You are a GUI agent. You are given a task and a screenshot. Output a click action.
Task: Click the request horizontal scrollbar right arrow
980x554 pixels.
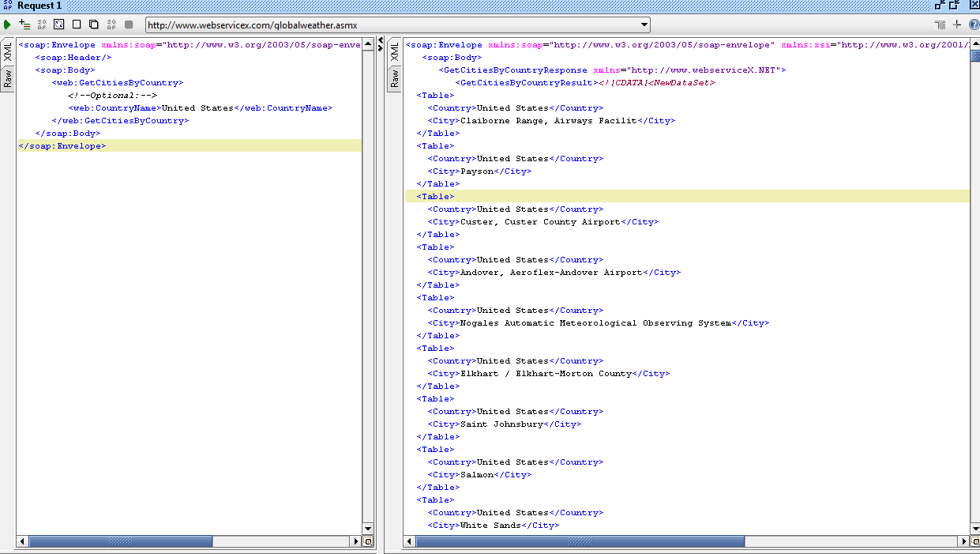[356, 542]
